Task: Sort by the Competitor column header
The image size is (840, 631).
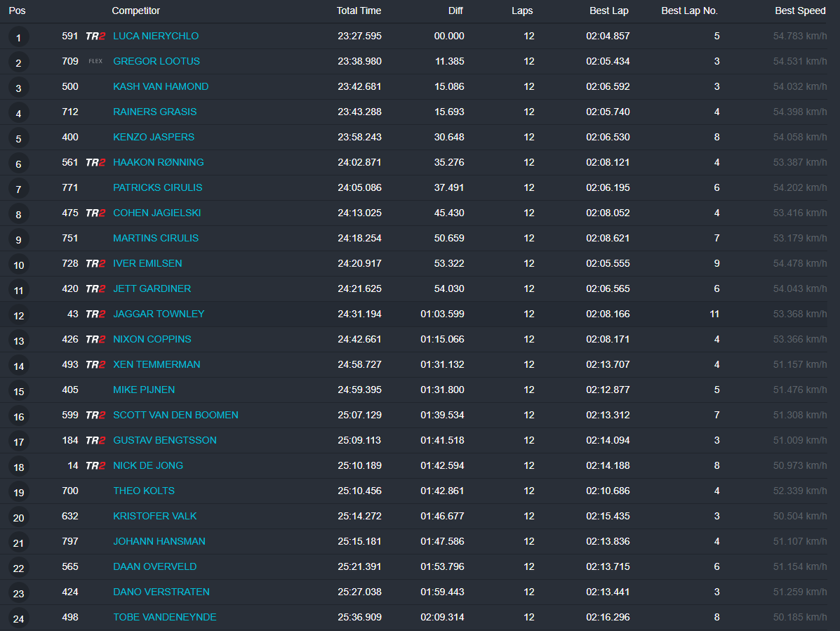Action: 135,11
